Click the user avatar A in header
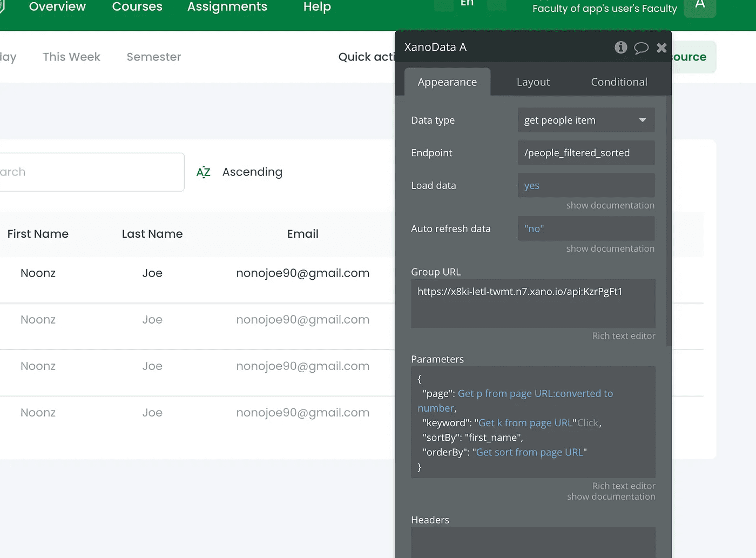The image size is (756, 558). [x=700, y=5]
